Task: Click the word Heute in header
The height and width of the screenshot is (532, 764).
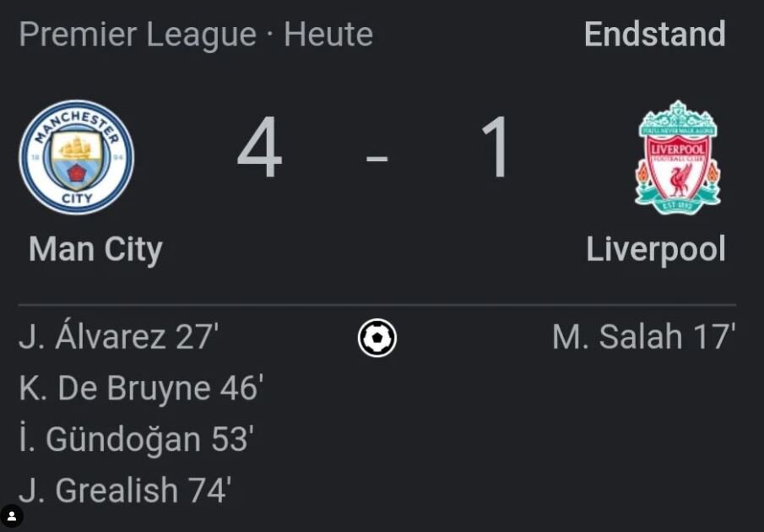Action: point(328,34)
